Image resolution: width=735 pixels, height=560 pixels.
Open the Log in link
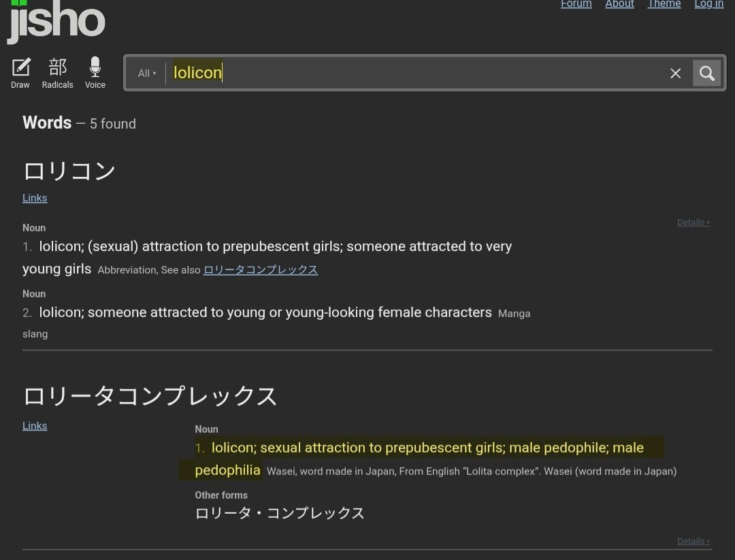708,4
